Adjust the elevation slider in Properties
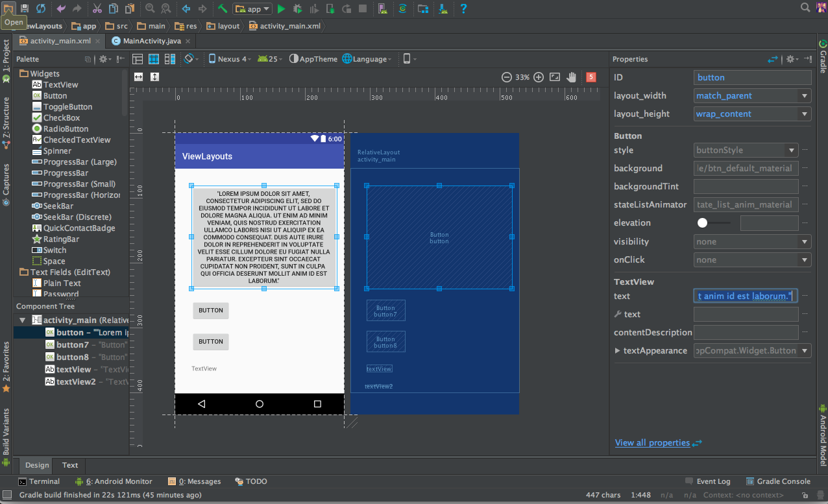 (x=703, y=222)
